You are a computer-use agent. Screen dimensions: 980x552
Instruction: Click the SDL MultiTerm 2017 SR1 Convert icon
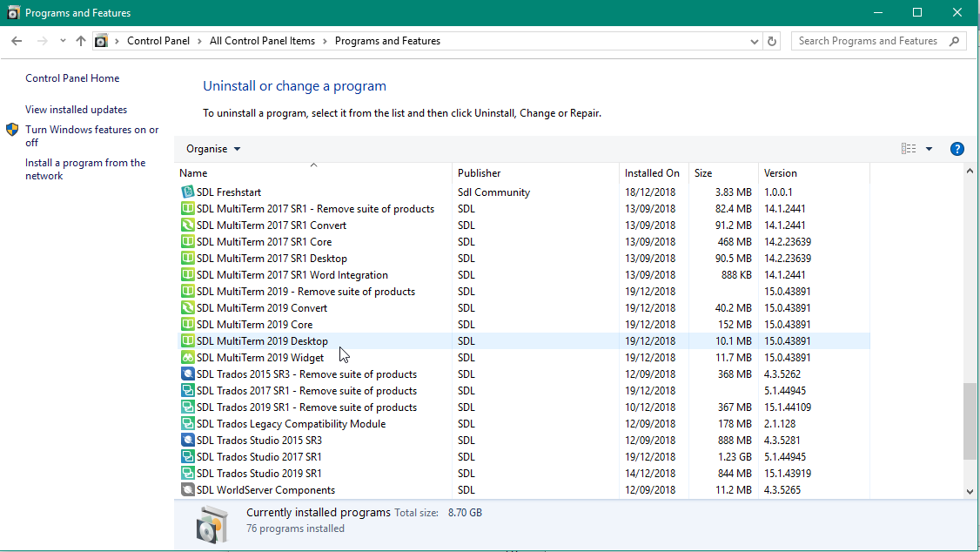click(187, 226)
